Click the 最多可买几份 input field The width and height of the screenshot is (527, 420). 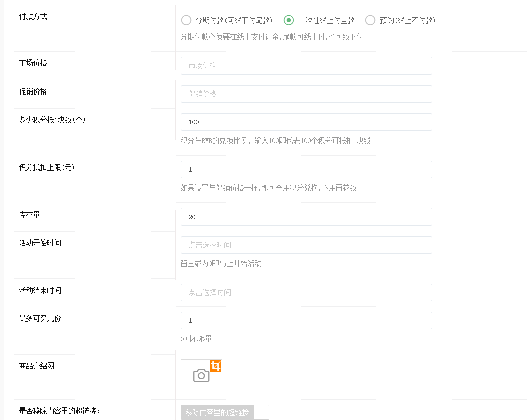[306, 320]
